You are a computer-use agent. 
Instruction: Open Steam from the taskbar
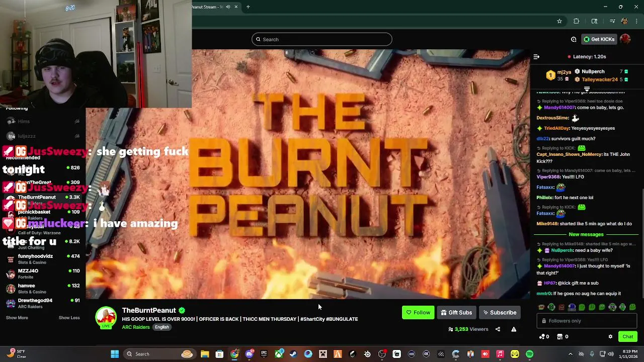tap(293, 354)
